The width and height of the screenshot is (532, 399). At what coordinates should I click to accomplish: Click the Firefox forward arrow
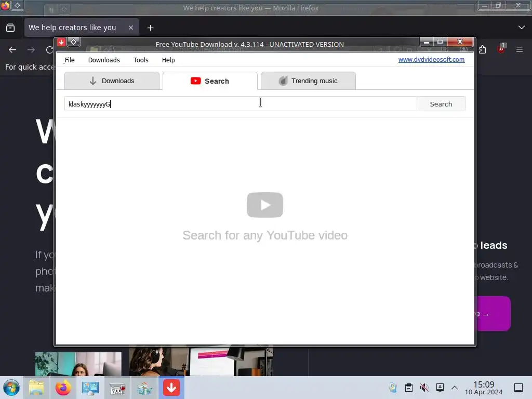31,50
